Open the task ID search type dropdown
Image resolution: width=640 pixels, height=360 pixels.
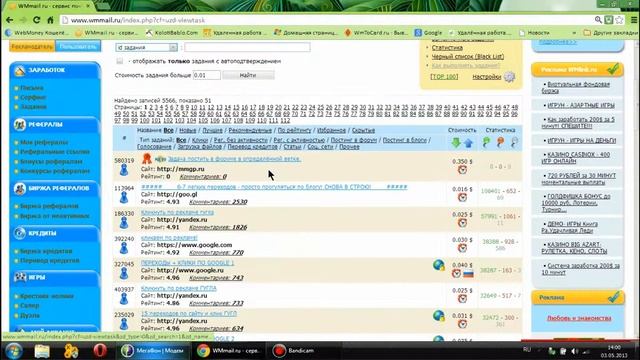pos(146,47)
